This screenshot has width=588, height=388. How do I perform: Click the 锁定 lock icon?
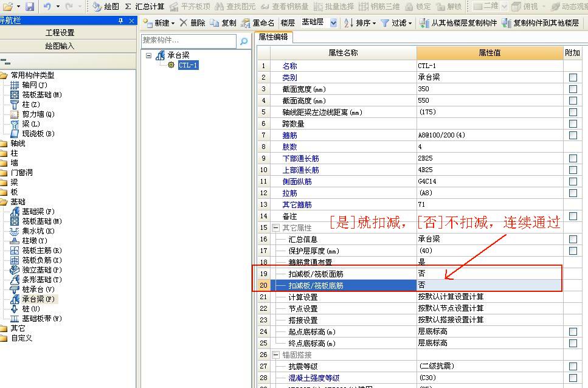(x=418, y=6)
